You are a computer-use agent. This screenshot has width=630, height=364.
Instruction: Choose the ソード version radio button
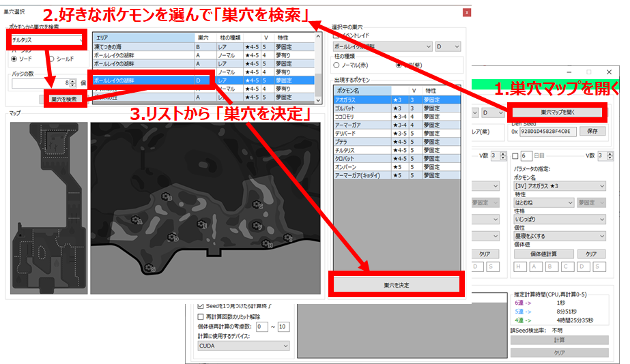coord(14,59)
